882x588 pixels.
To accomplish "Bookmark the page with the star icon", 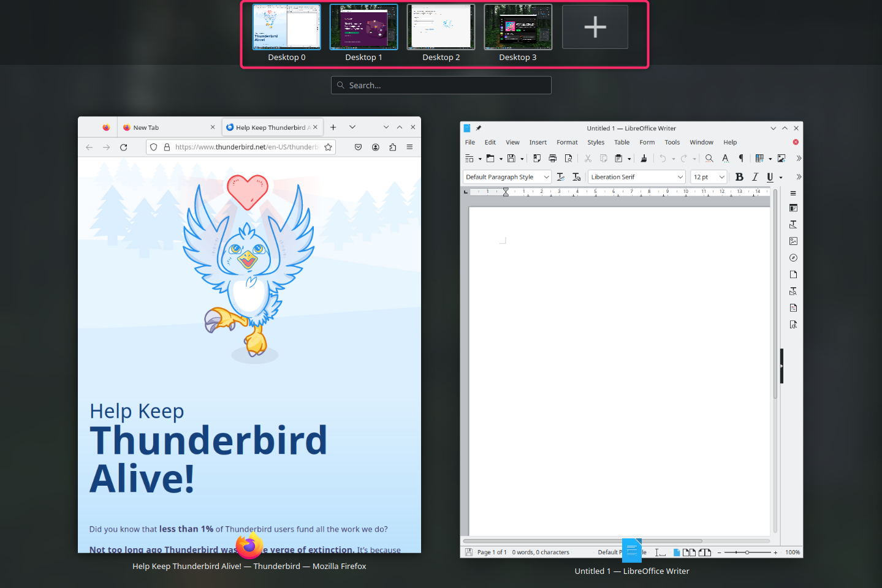I will click(x=328, y=147).
